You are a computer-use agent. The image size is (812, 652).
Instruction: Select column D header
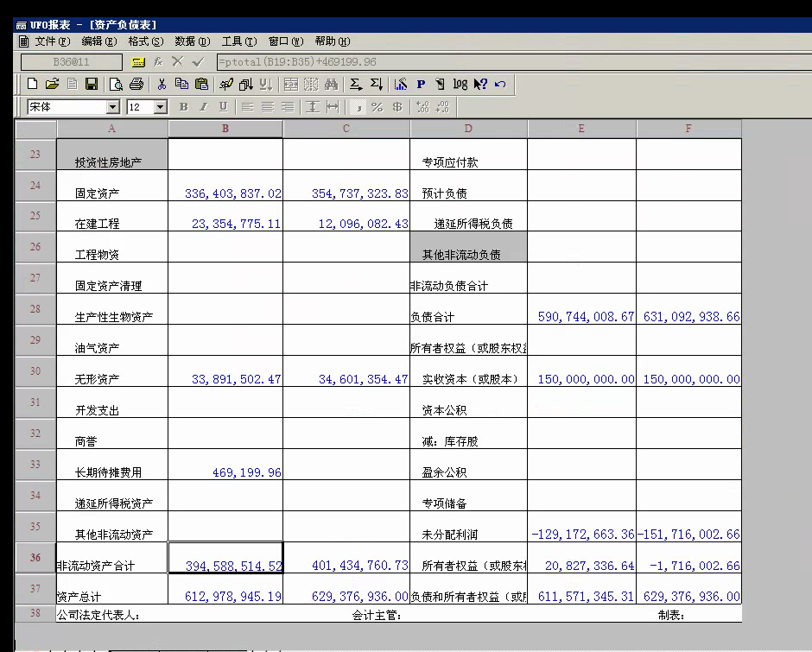coord(468,129)
